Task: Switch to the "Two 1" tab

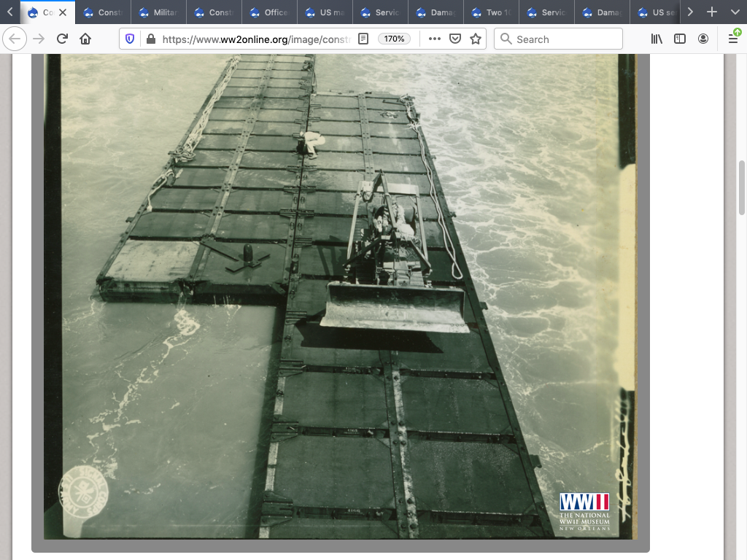Action: pos(491,12)
